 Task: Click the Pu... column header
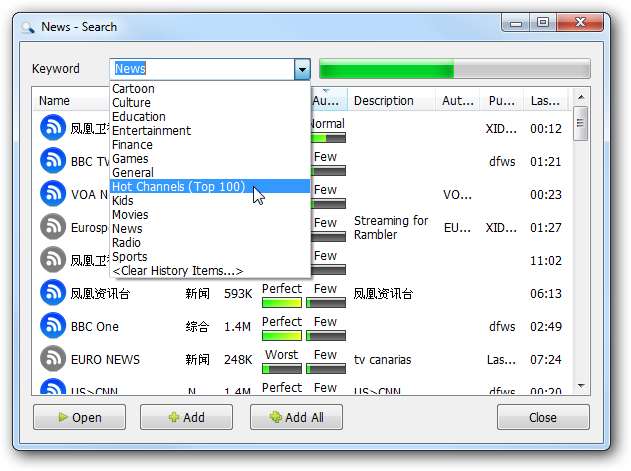coord(502,101)
